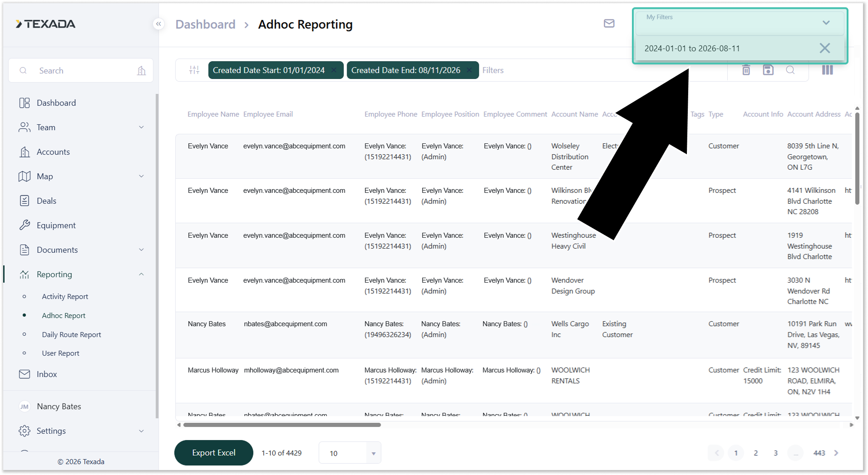
Task: Open Accounts in sidebar
Action: (53, 152)
